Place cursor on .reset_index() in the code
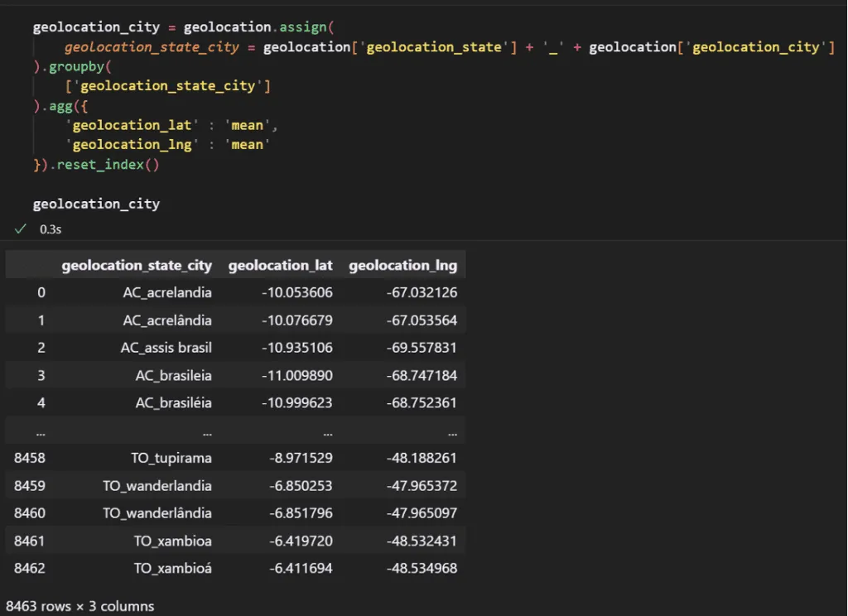This screenshot has width=848, height=616. pos(105,165)
